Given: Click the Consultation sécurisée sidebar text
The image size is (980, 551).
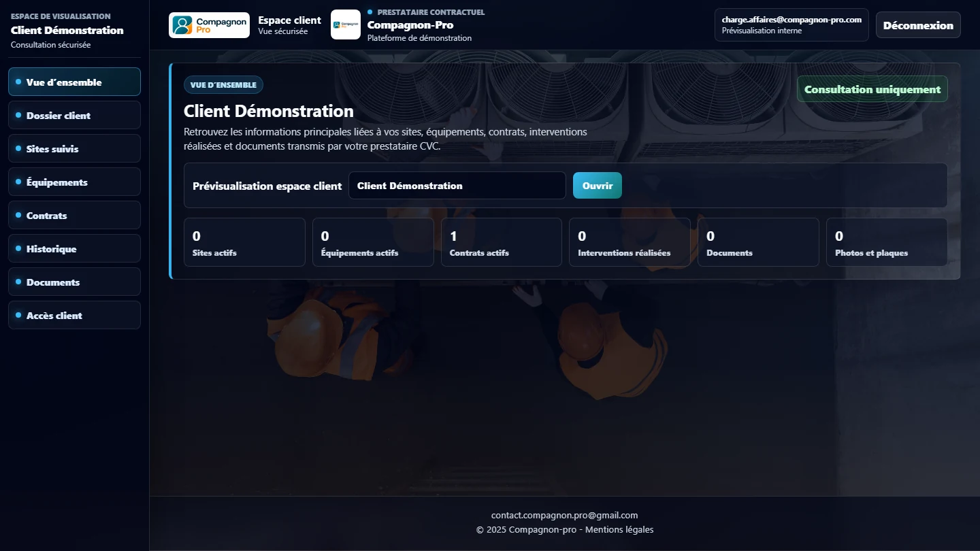Looking at the screenshot, I should click(50, 45).
